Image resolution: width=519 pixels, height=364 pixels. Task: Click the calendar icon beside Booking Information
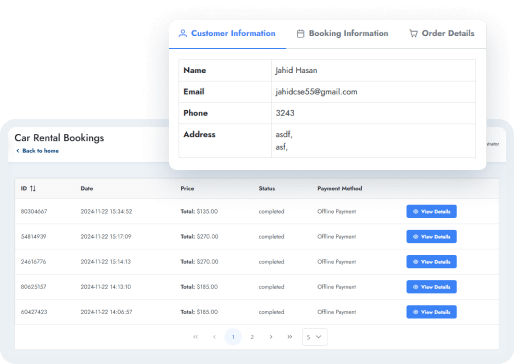(x=300, y=34)
